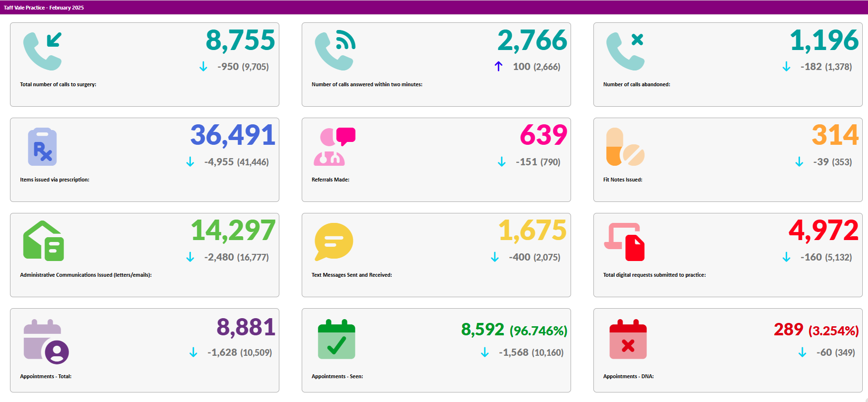The height and width of the screenshot is (402, 868).
Task: Click the phone with signal waves icon
Action: pos(335,51)
